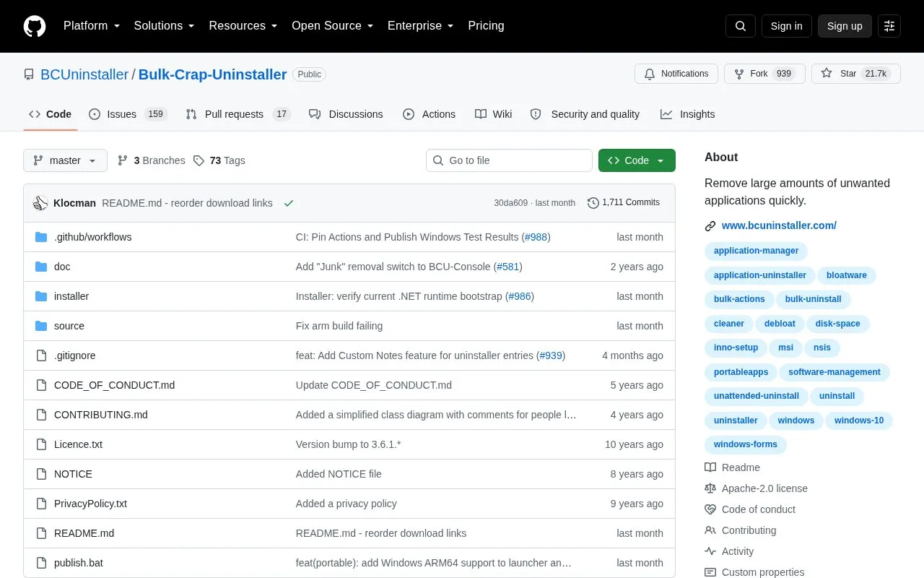Image resolution: width=924 pixels, height=578 pixels.
Task: Star the repository
Action: pos(856,74)
